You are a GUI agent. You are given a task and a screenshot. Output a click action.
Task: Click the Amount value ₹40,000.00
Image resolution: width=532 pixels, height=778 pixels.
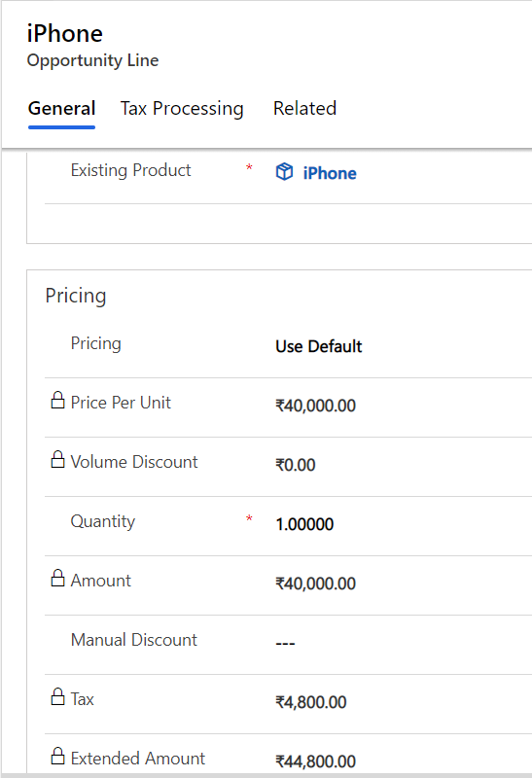click(316, 583)
